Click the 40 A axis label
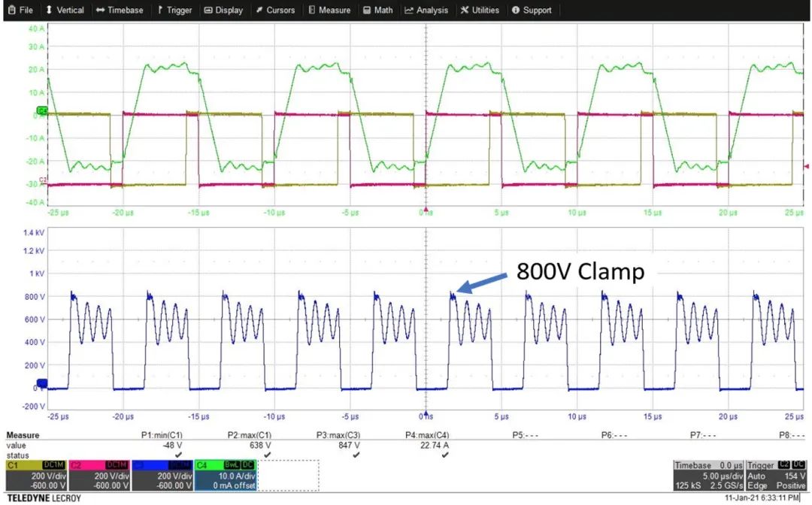The image size is (812, 505). 36,29
